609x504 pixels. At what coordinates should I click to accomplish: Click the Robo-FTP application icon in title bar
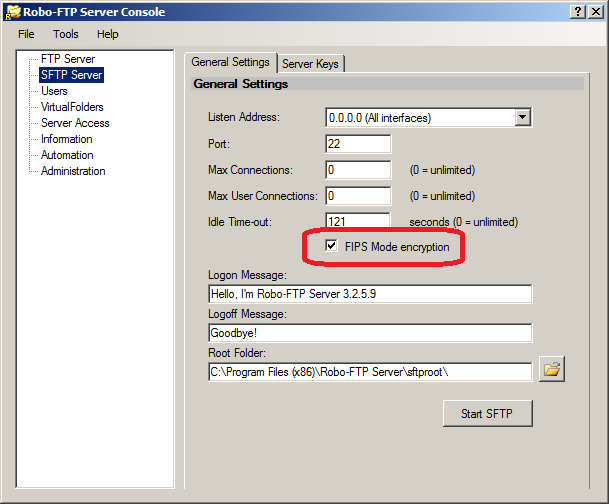pos(12,12)
